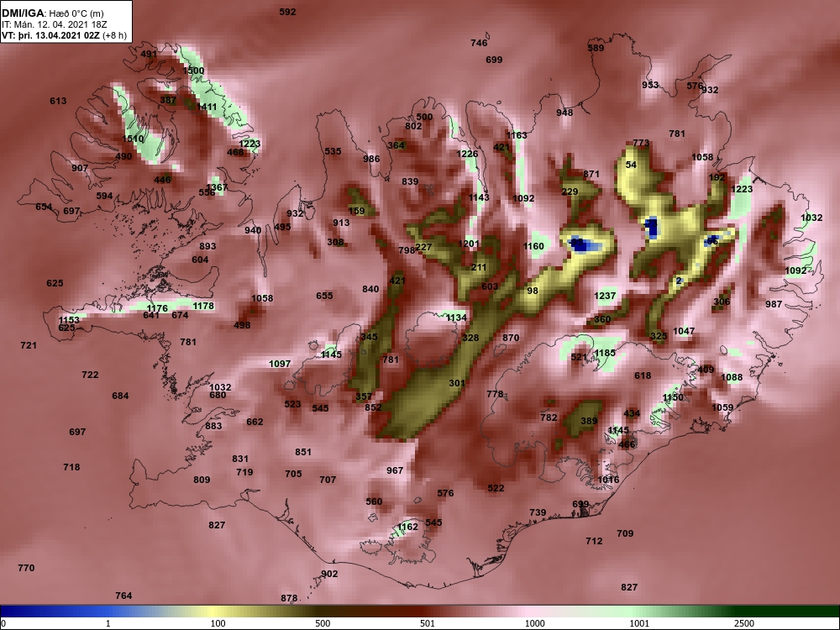Screen dimensions: 840x630
Task: Click the 'VT: þri. 13.04.2021 02Z (+8 h)' line
Action: (65, 35)
